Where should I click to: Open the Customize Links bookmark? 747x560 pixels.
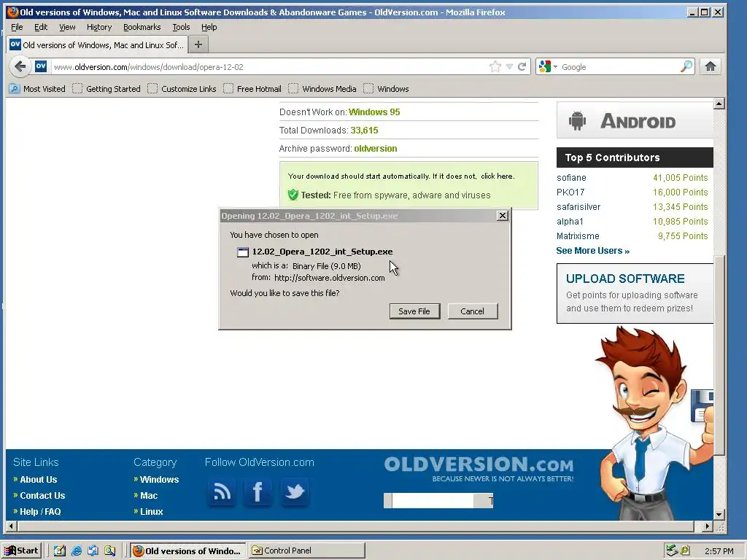coord(182,88)
